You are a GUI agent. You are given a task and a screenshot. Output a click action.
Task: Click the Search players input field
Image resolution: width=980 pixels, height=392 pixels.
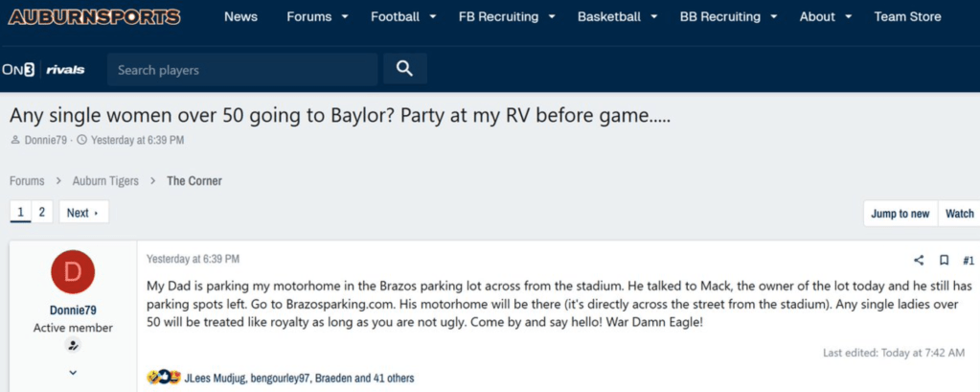click(241, 69)
